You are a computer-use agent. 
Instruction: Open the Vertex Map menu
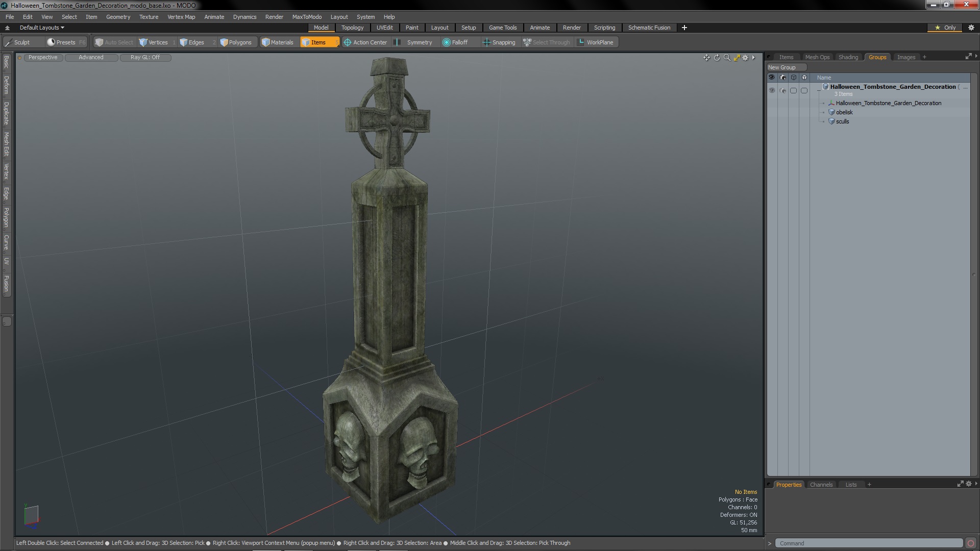coord(181,17)
